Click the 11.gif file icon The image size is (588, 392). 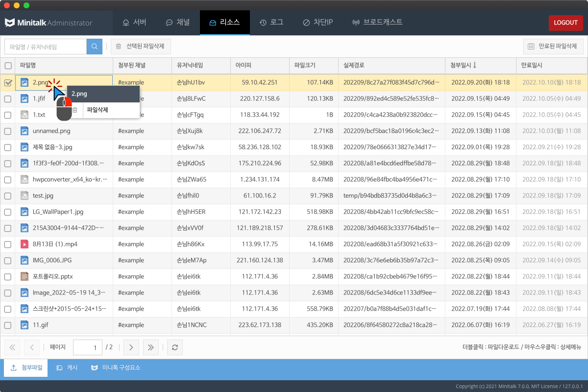pos(24,325)
